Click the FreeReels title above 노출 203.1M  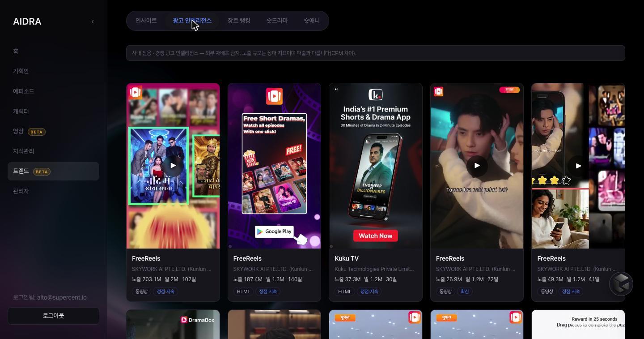point(146,258)
